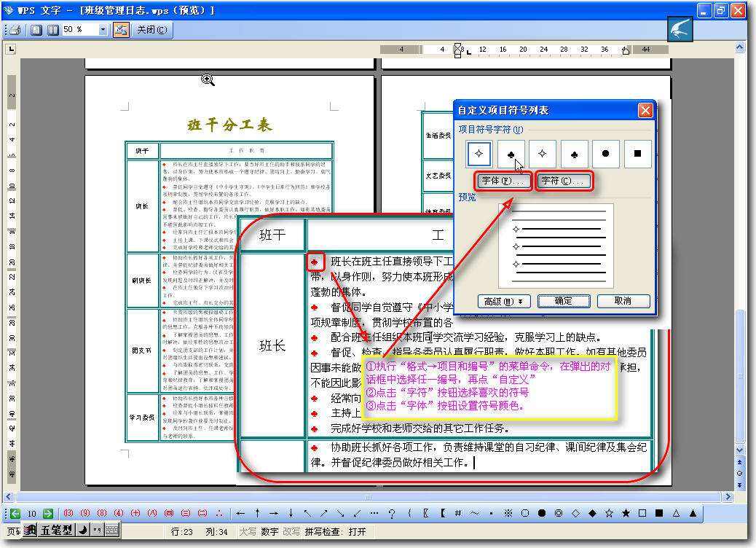This screenshot has width=756, height=548.
Task: Insert the hollow square □ symbol
Action: coord(642,513)
